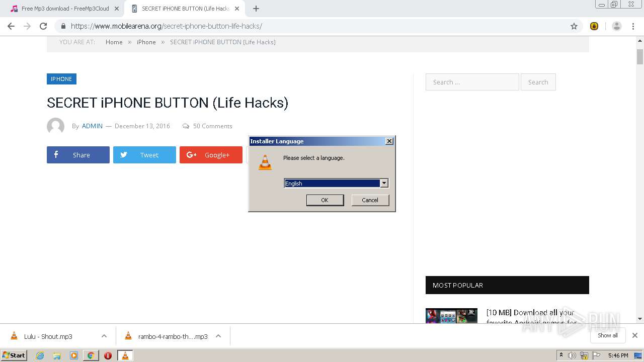Open the popular Android games thumbnail
This screenshot has width=644, height=362.
coord(451,316)
